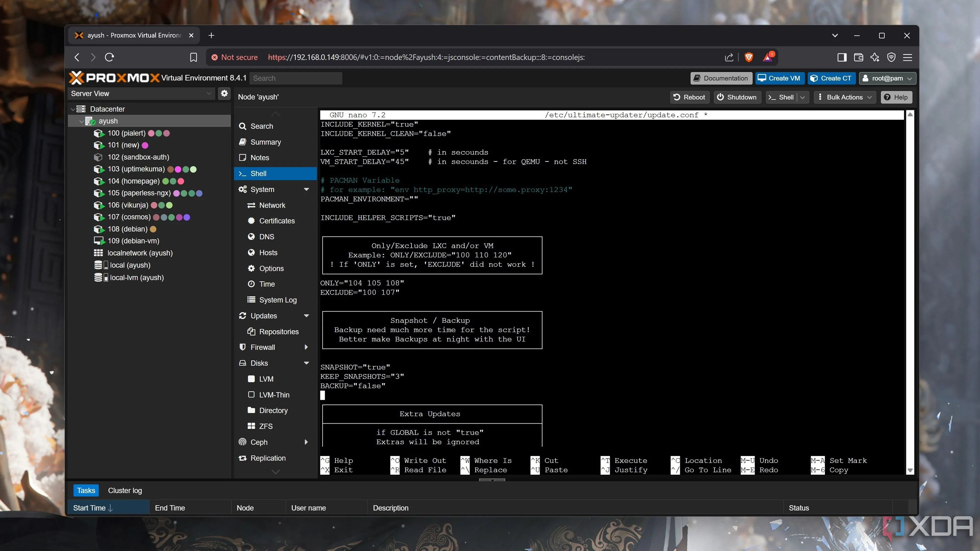The width and height of the screenshot is (980, 551).
Task: Open the Shell button dropdown arrow
Action: coord(803,97)
